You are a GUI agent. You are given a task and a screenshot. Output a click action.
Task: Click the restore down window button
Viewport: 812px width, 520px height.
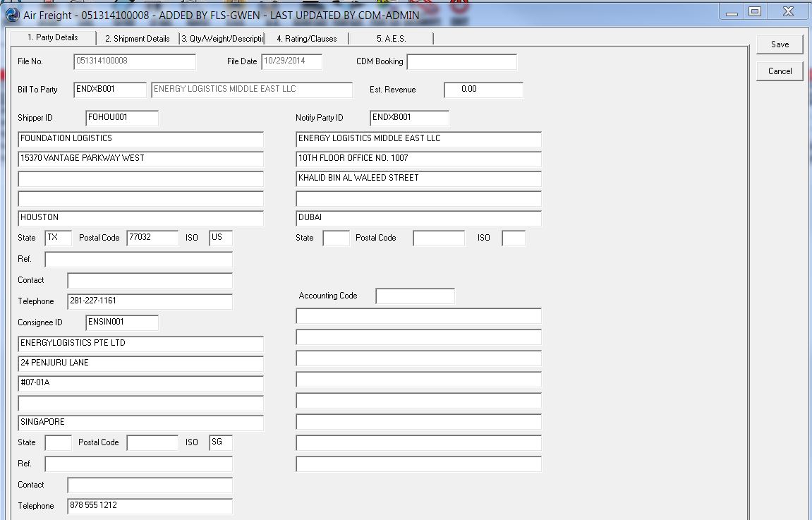(x=755, y=11)
